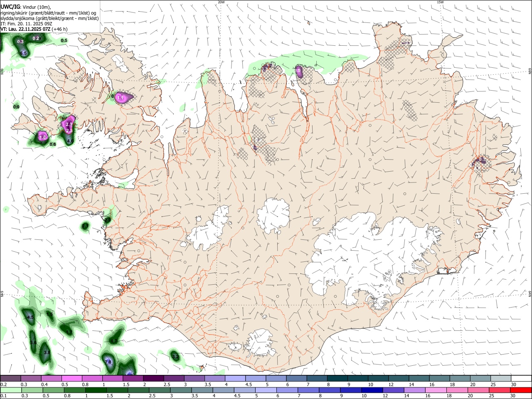Screen dimensions: 532x399
Task: Click the dark purple '2' swatch in the upper legend row
Action: (153, 378)
